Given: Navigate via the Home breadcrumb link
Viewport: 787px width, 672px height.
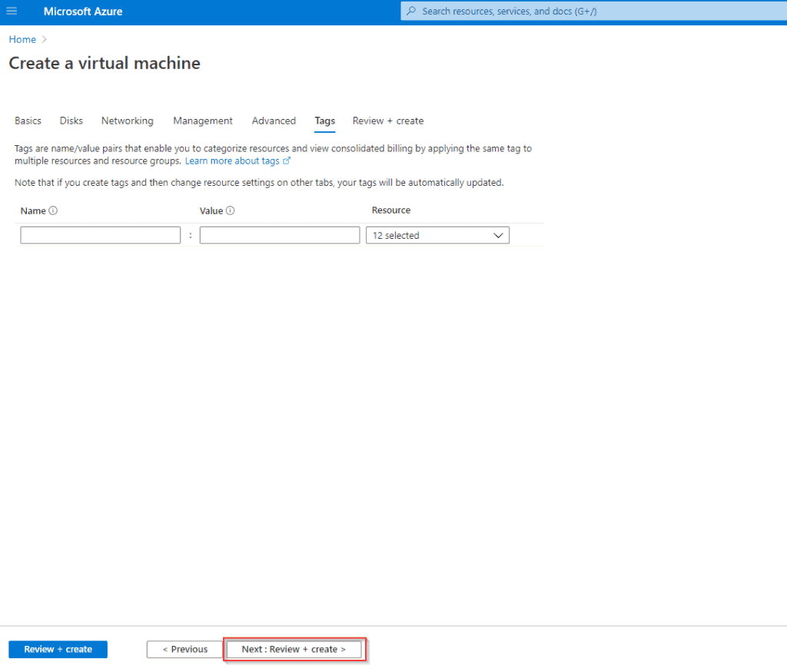Looking at the screenshot, I should pyautogui.click(x=22, y=39).
